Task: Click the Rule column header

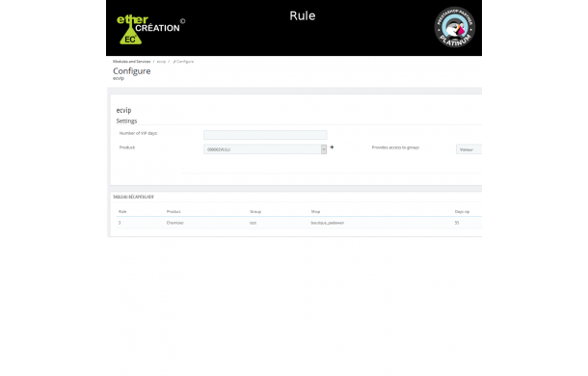Action: pyautogui.click(x=122, y=212)
